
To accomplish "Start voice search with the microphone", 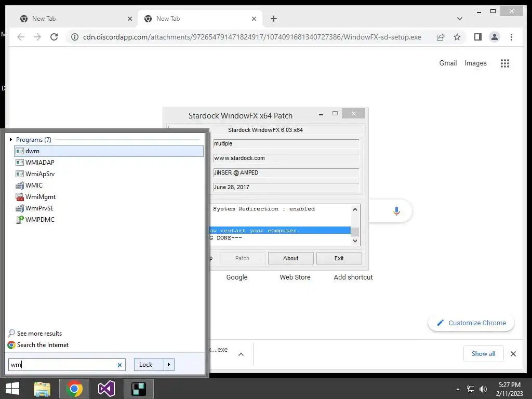I will tap(396, 211).
